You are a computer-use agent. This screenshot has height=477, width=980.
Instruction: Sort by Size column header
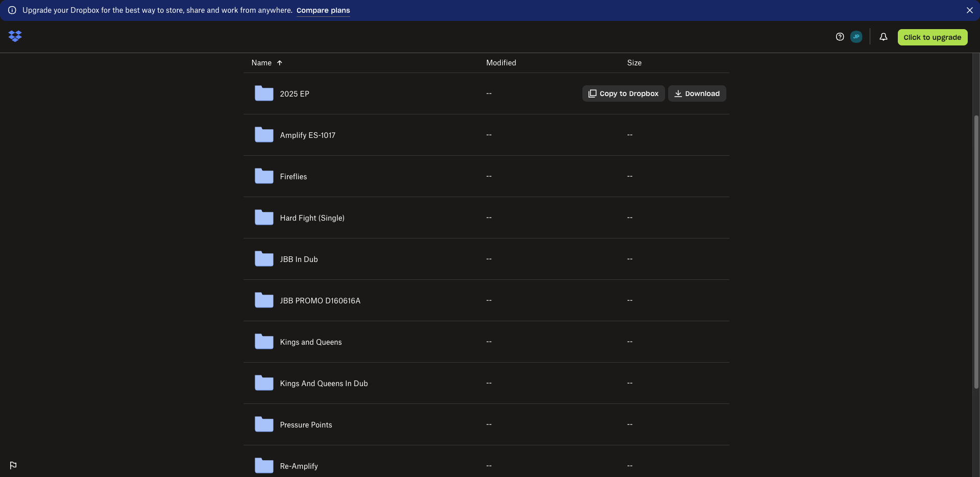[634, 63]
